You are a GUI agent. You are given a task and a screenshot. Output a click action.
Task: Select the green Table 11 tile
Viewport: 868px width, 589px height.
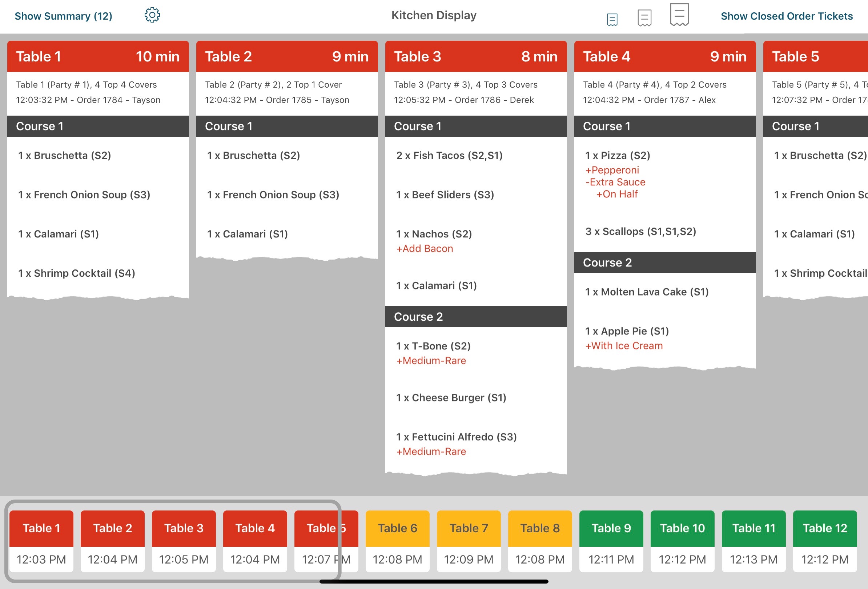(754, 540)
